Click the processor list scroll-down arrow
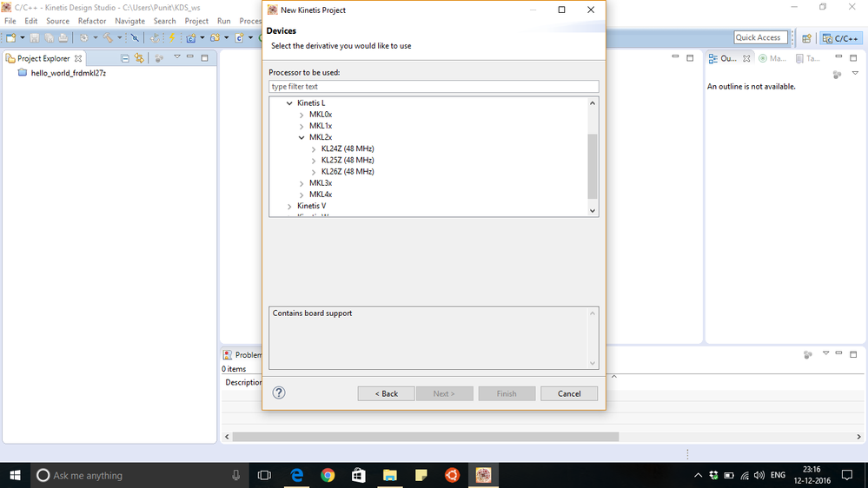 click(x=593, y=211)
